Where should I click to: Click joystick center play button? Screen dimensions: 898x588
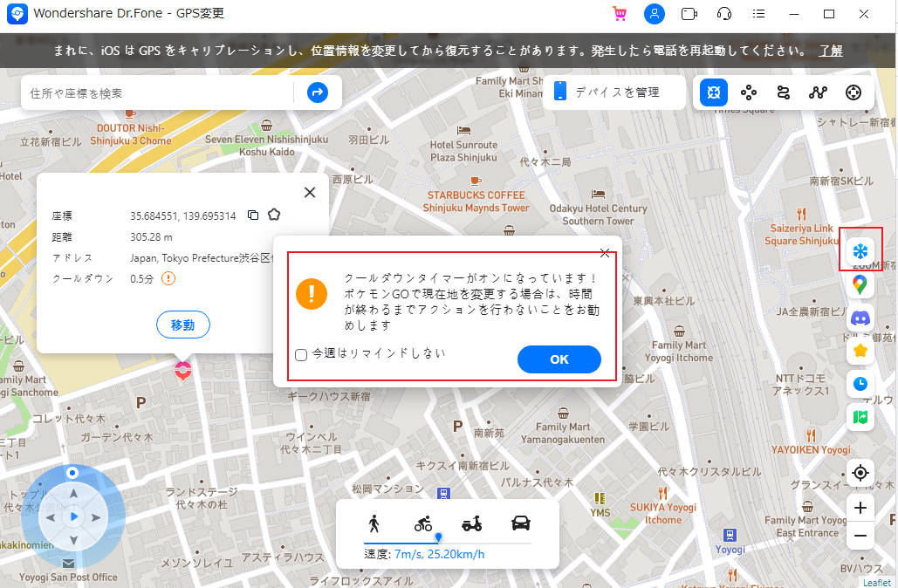click(x=74, y=517)
